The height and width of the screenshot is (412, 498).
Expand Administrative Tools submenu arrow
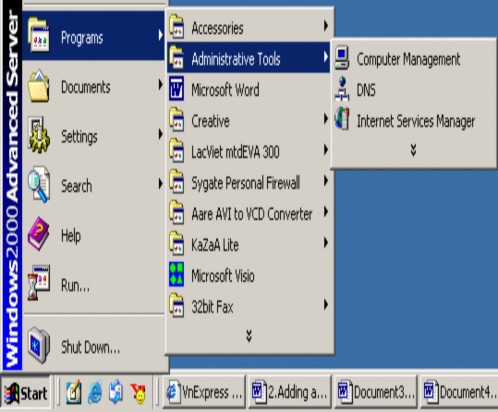click(325, 57)
